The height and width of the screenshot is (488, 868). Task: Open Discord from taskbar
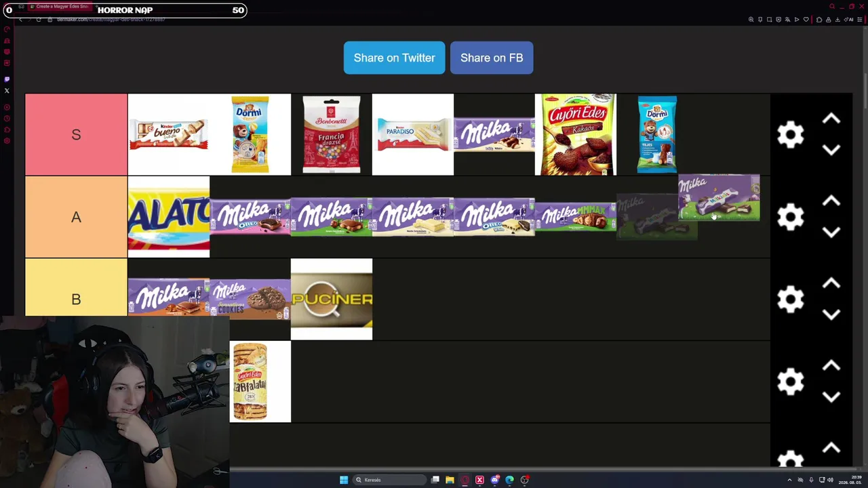(495, 480)
